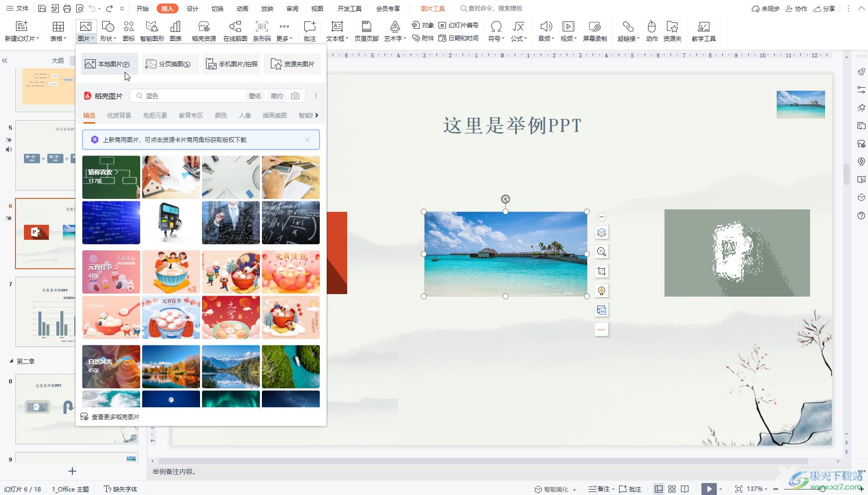Start slideshow with the play button
The width and height of the screenshot is (868, 495).
(x=709, y=489)
